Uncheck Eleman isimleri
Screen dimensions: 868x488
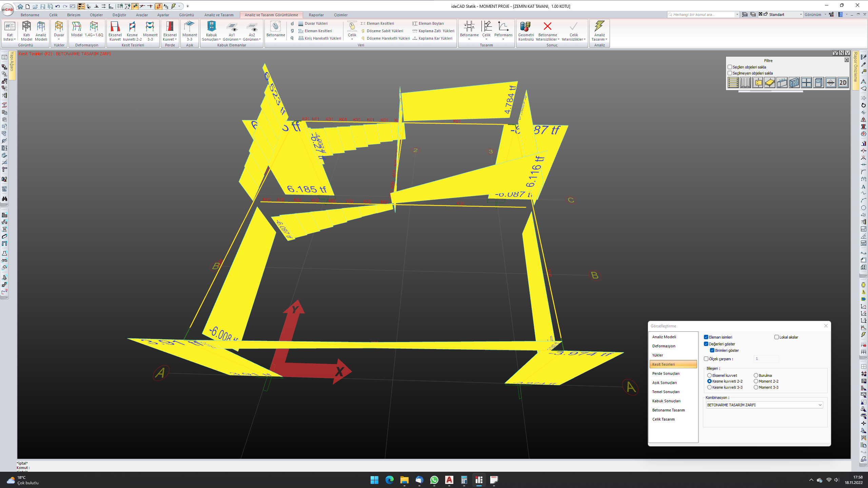(706, 337)
